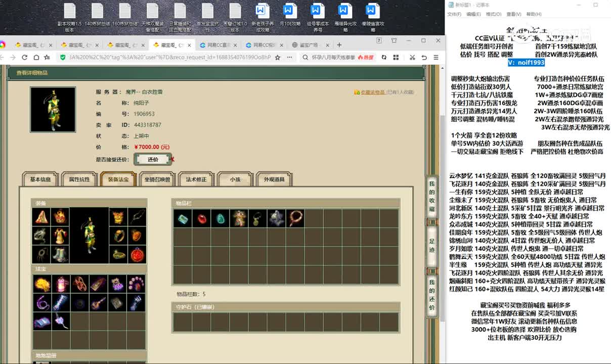Click the grey-green boots equipment icon

pos(60,254)
